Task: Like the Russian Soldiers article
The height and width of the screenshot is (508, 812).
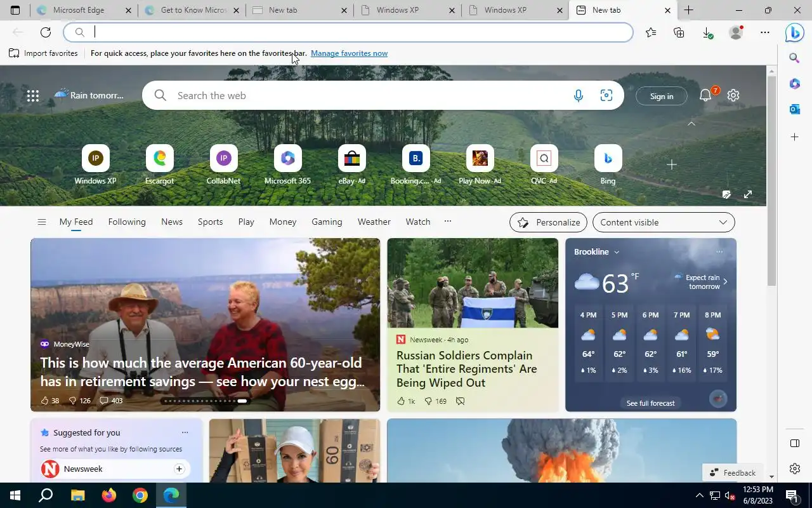Action: (x=400, y=401)
